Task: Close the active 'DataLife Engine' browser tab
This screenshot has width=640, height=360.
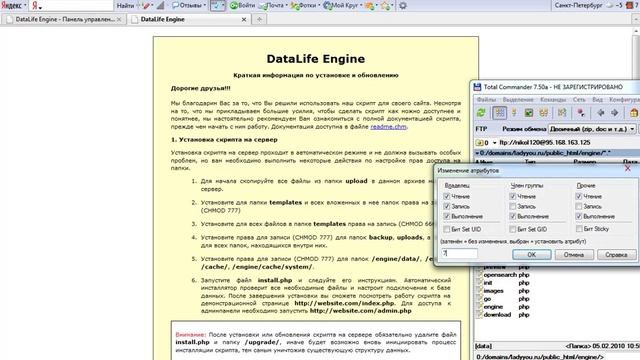Action: click(x=244, y=19)
